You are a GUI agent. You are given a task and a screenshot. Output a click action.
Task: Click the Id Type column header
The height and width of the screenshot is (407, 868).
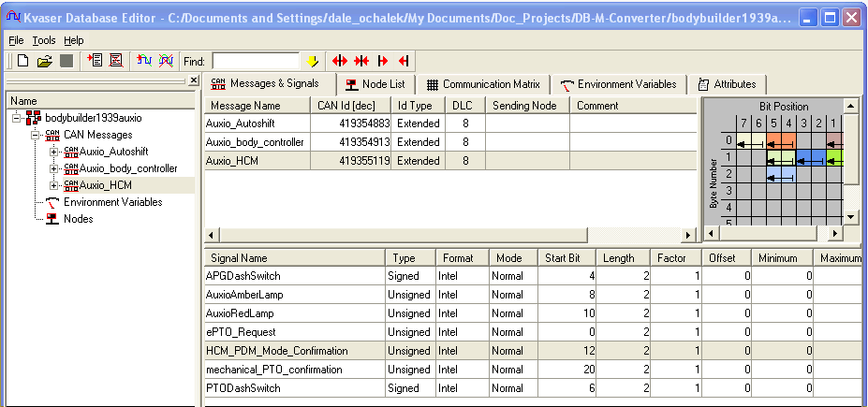[418, 106]
